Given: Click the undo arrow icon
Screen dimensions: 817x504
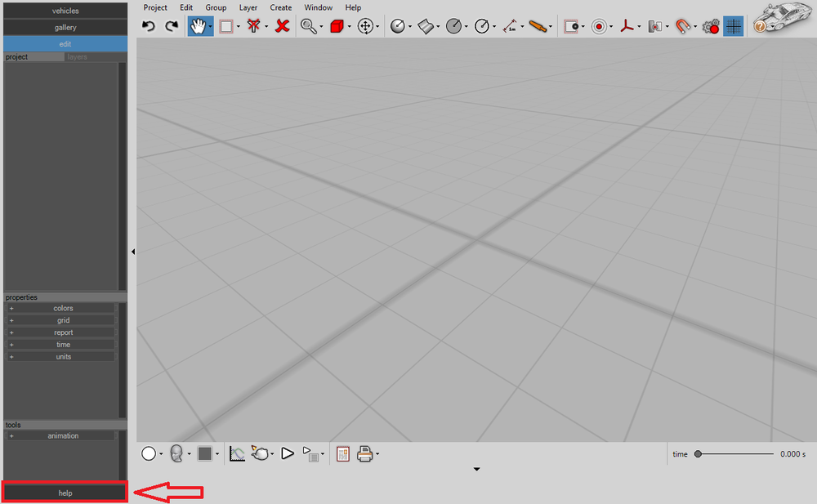Looking at the screenshot, I should [149, 26].
